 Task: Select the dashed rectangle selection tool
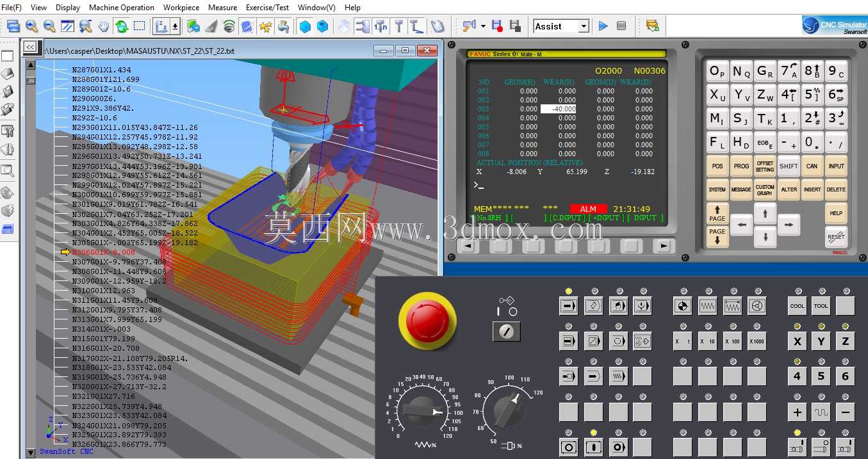139,26
